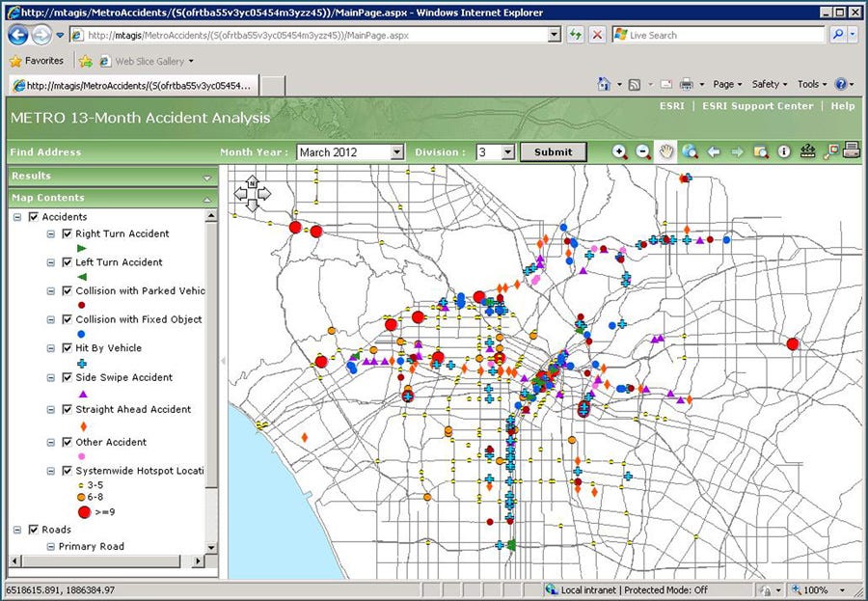Screen dimensions: 868x601
Task: Open the Month Year dropdown
Action: pos(396,152)
